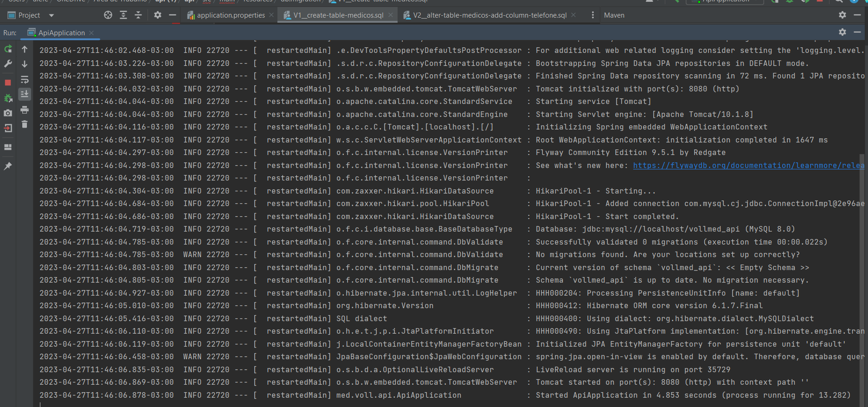
Task: Click 'Started ApiApplication in 4.853 seconds' line
Action: [693, 395]
